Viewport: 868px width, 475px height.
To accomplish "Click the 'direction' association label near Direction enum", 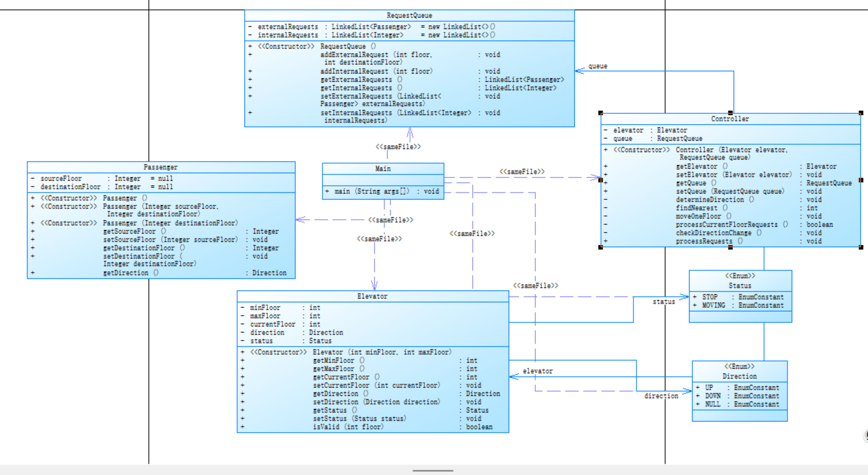I will (x=661, y=396).
